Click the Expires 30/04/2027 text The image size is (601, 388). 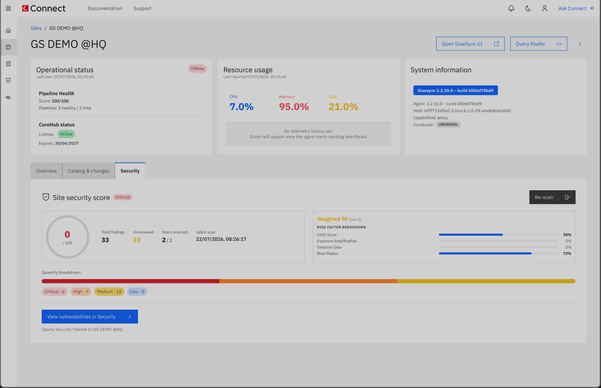(x=59, y=143)
